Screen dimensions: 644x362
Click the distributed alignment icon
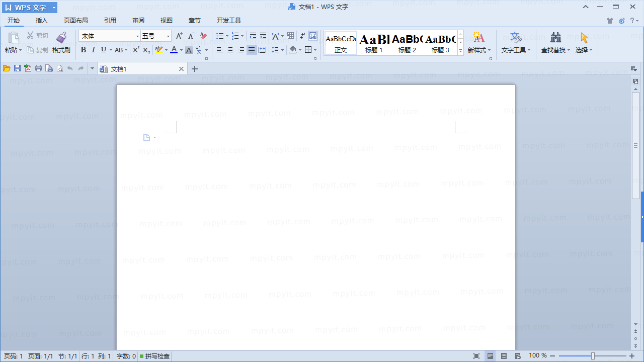click(x=262, y=50)
